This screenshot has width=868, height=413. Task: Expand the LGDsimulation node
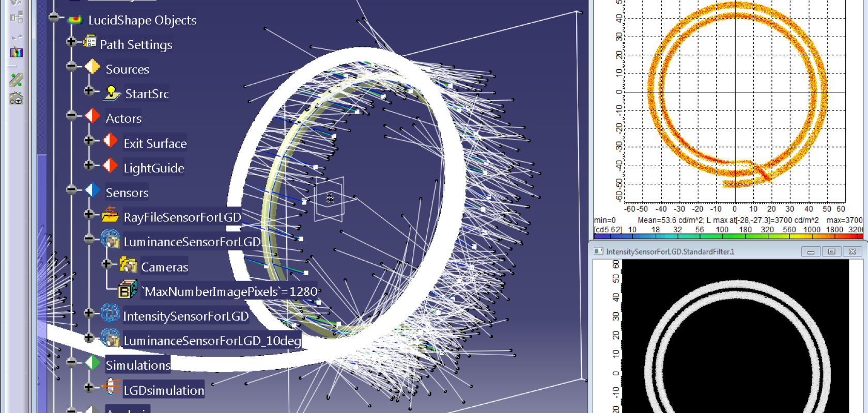tap(89, 387)
